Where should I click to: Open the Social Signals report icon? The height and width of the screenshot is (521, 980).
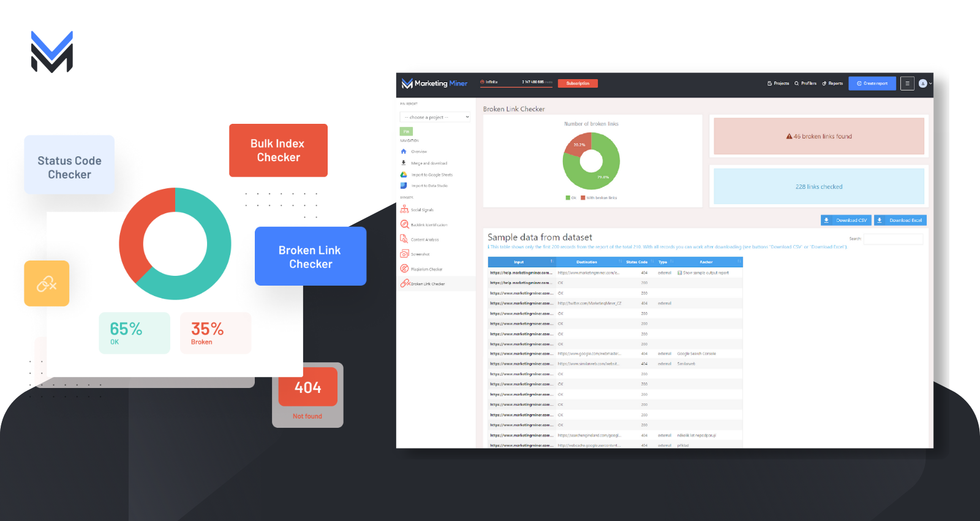404,210
